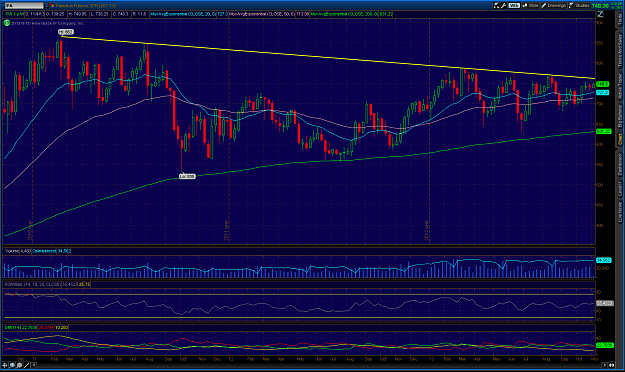Click the horizontal time axis scrollbar
Image resolution: width=625 pixels, height=372 pixels.
coord(319,365)
